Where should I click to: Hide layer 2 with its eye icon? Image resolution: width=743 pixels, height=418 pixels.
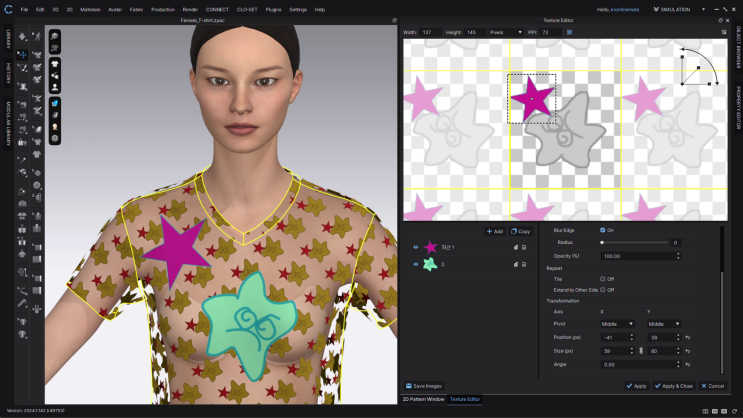(416, 264)
